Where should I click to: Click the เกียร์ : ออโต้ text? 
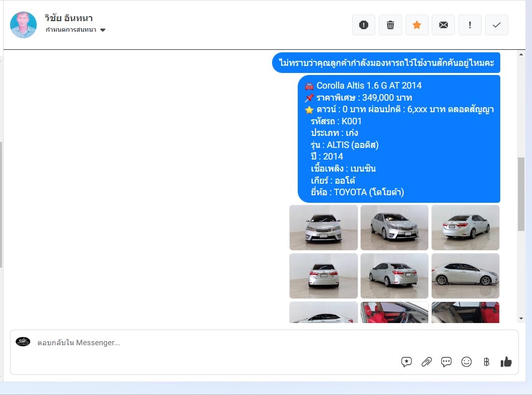coord(333,180)
